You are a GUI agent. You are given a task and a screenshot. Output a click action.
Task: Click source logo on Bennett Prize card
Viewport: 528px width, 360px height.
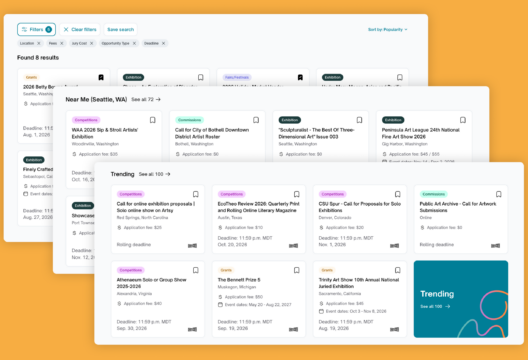click(293, 329)
